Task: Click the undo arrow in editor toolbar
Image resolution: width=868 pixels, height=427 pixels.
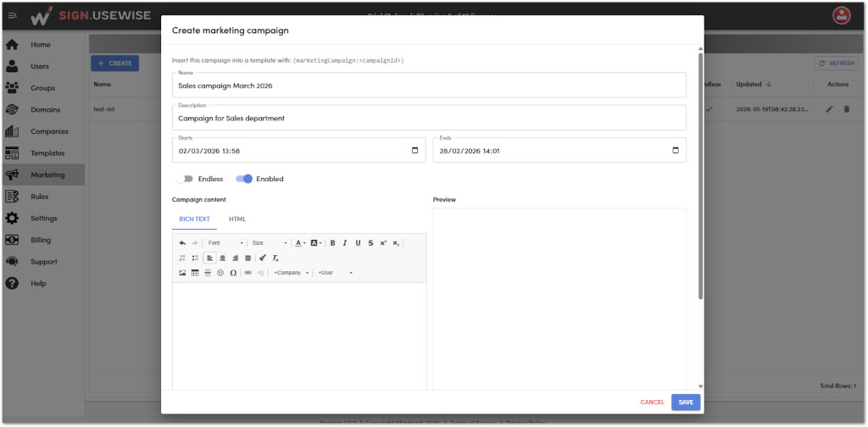Action: click(182, 243)
